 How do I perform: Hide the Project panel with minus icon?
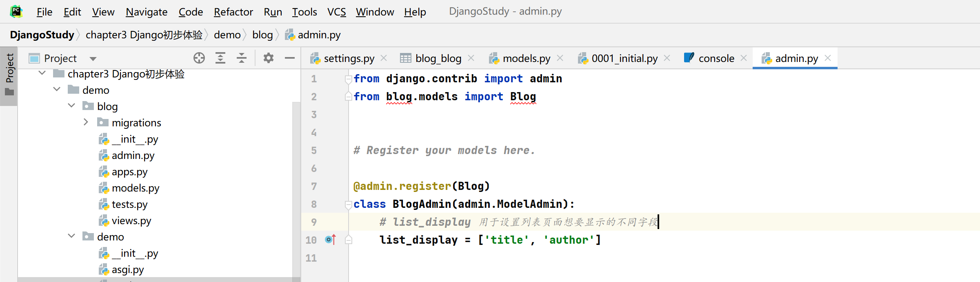pyautogui.click(x=290, y=58)
